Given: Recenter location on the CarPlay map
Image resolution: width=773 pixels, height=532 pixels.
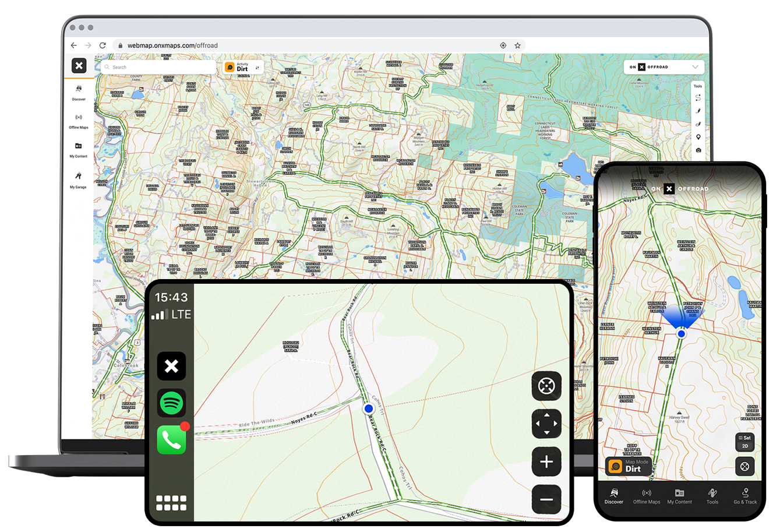Looking at the screenshot, I should click(546, 386).
